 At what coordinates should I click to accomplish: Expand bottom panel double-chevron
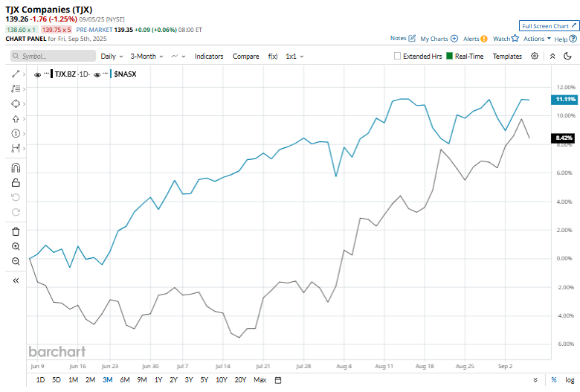pyautogui.click(x=535, y=380)
